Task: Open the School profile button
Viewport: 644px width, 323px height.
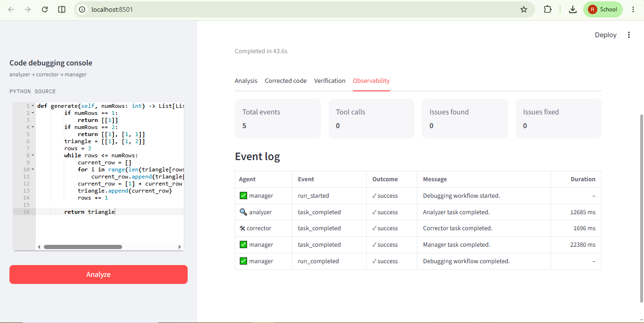Action: click(x=603, y=9)
